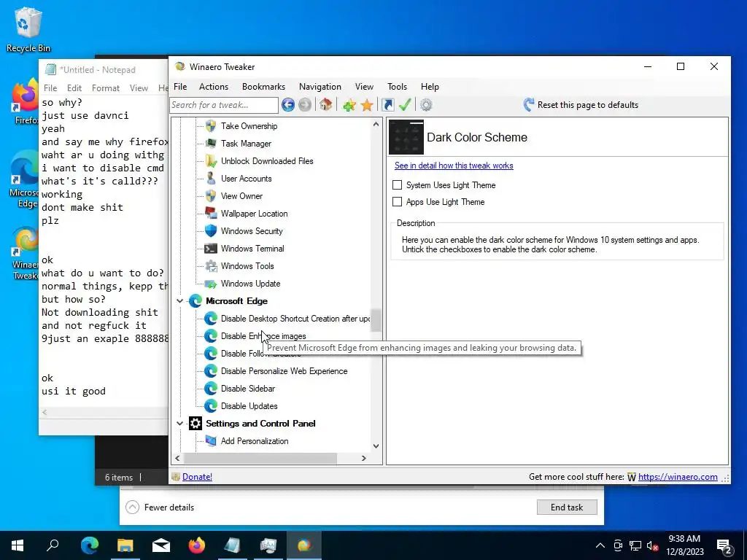The height and width of the screenshot is (560, 747).
Task: Open the https://winaero.com link
Action: click(x=678, y=477)
